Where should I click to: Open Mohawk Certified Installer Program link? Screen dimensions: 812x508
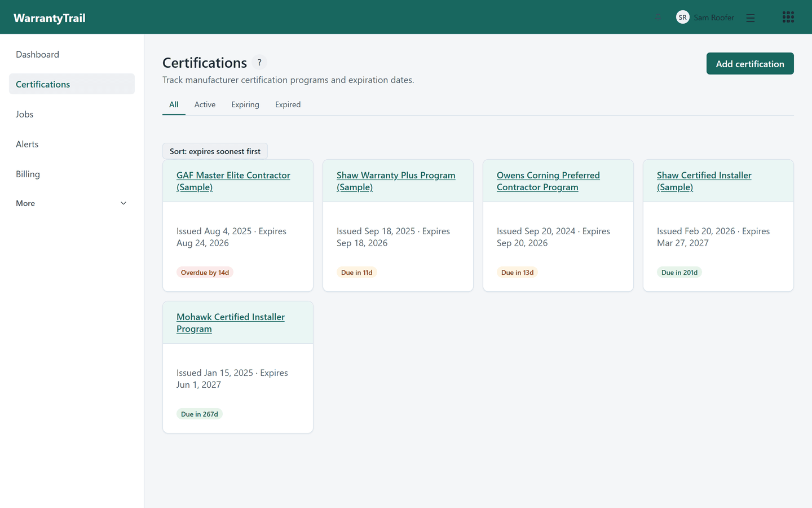click(231, 323)
